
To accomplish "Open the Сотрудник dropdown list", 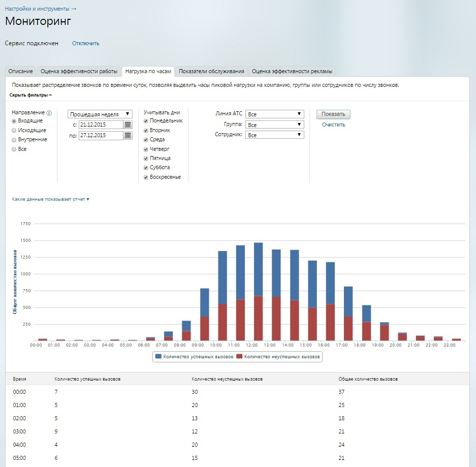I will click(x=274, y=135).
